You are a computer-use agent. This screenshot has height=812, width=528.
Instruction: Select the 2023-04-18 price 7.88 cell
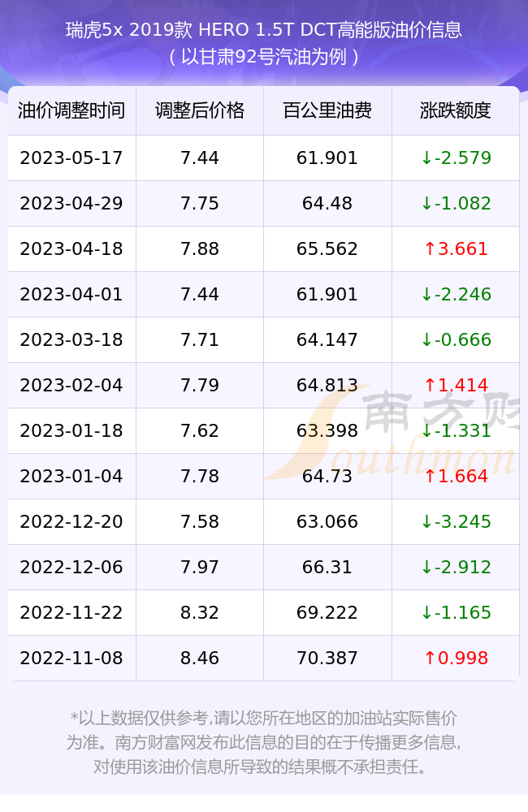[200, 249]
